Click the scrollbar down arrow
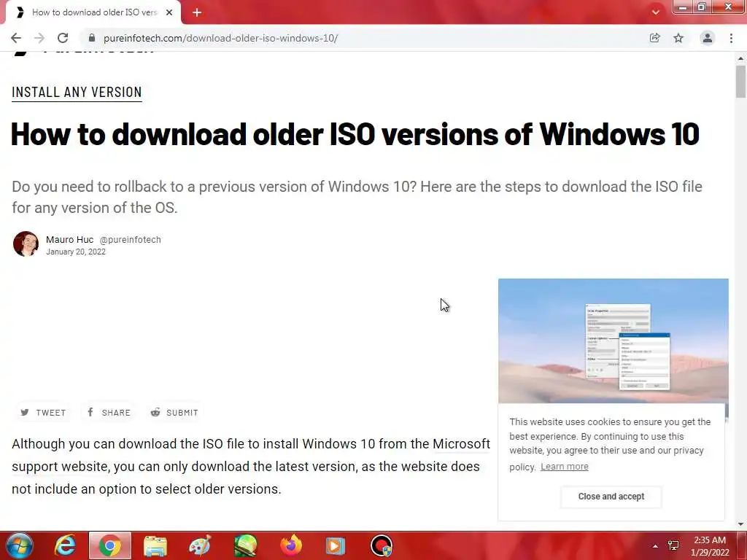 [x=740, y=524]
